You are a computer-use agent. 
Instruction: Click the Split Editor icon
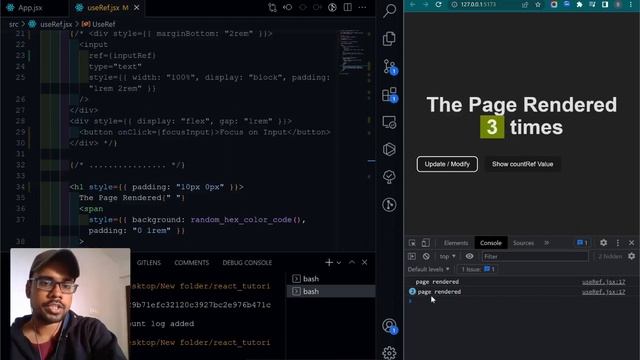[347, 7]
